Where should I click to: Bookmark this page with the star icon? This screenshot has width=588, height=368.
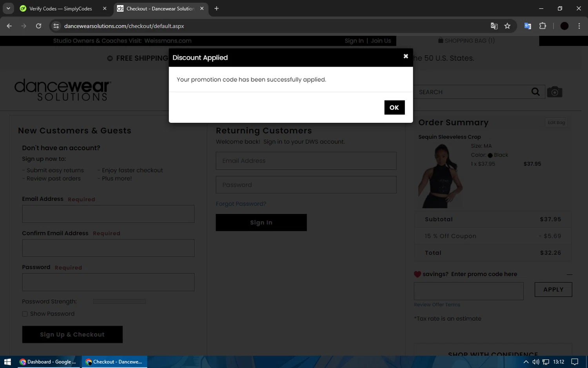pos(507,26)
